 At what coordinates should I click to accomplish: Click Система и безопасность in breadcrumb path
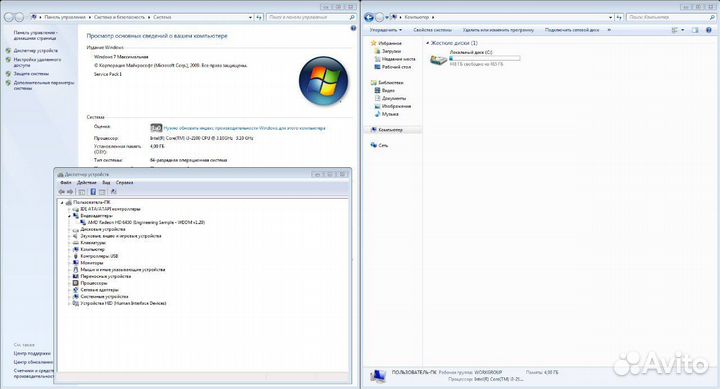(x=119, y=17)
